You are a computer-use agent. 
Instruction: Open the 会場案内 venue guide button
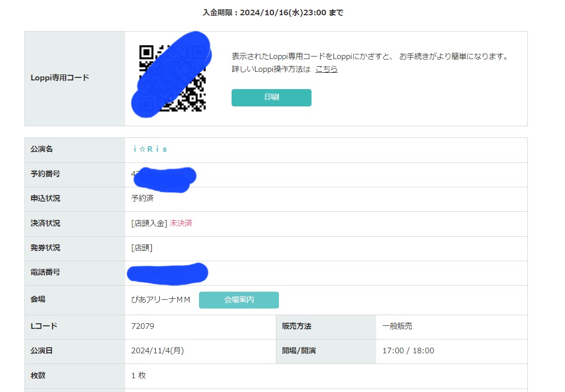pyautogui.click(x=239, y=300)
